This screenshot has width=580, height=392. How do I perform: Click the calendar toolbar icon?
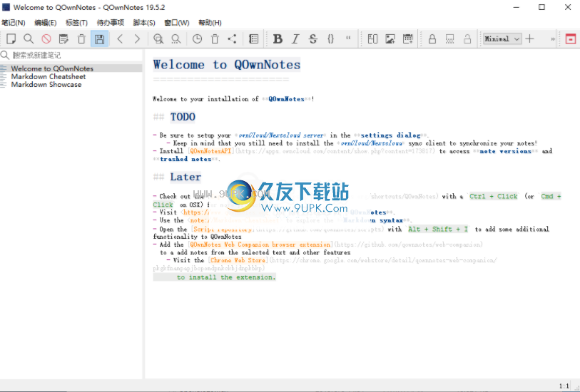[408, 38]
